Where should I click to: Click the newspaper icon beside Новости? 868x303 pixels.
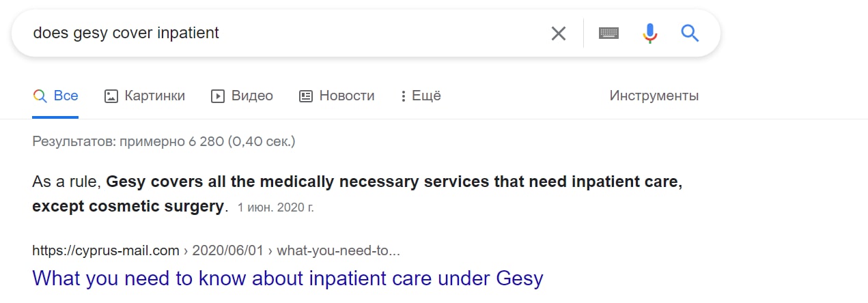pos(306,96)
